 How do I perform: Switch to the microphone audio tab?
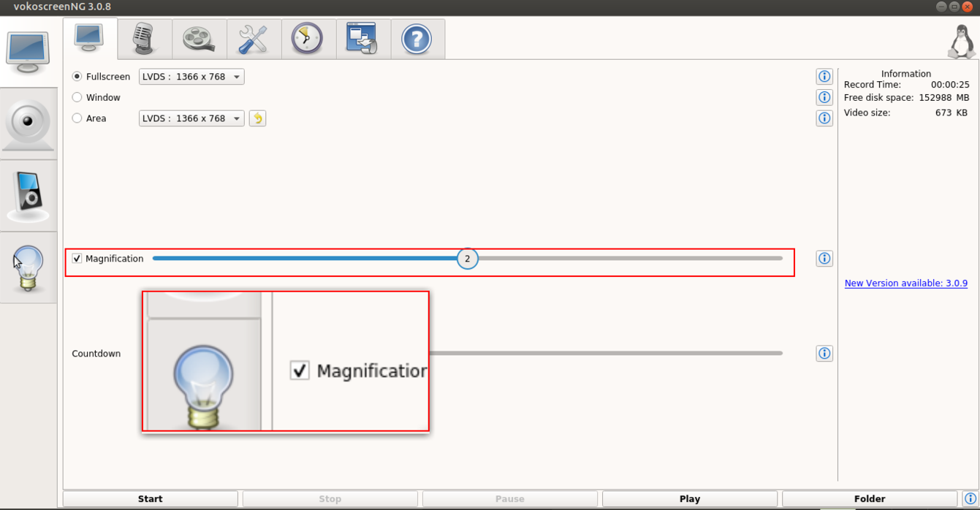tap(145, 39)
